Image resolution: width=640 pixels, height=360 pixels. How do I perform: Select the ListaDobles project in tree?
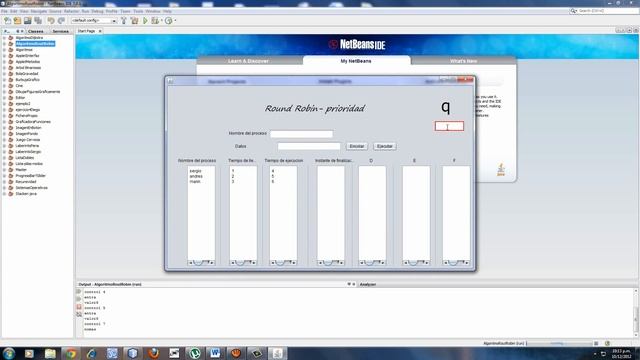coord(24,158)
